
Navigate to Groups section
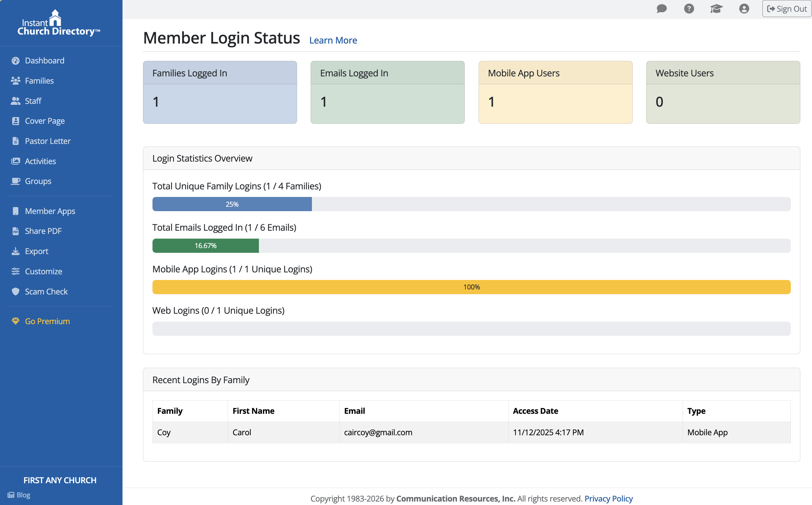pyautogui.click(x=38, y=181)
